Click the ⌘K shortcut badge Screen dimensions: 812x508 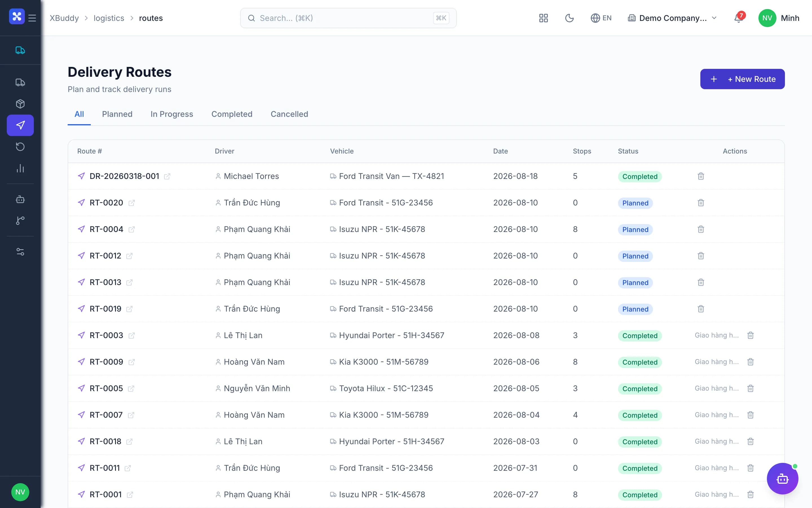click(441, 18)
